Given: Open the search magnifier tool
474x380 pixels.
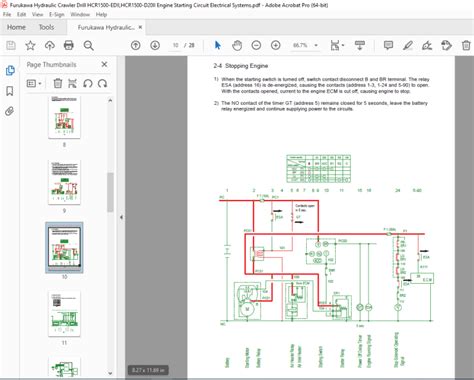Looking at the screenshot, I should tap(88, 45).
